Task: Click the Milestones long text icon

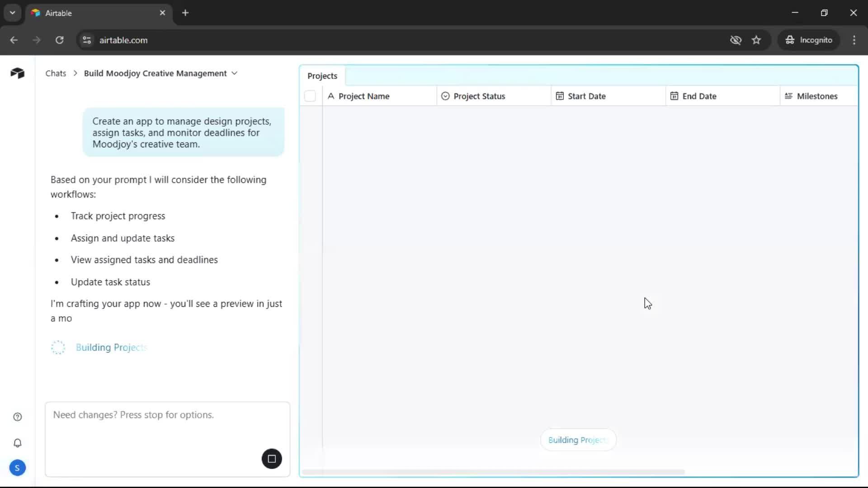Action: coord(788,96)
